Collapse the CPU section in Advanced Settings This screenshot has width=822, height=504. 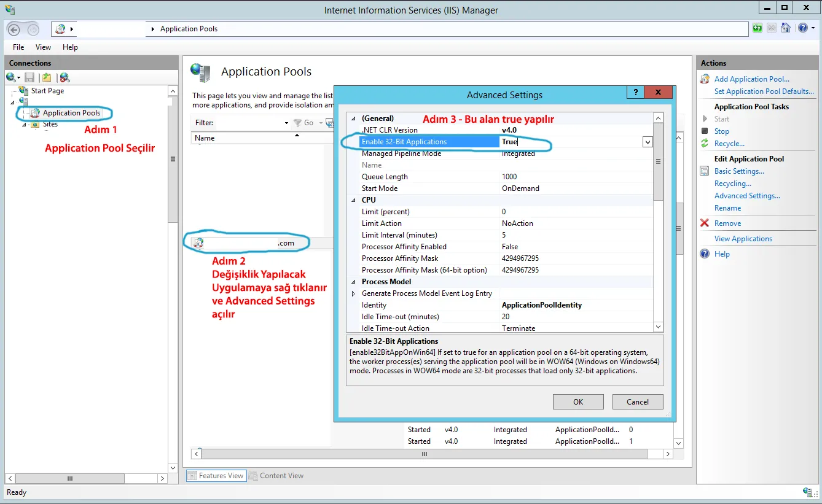[x=353, y=200]
